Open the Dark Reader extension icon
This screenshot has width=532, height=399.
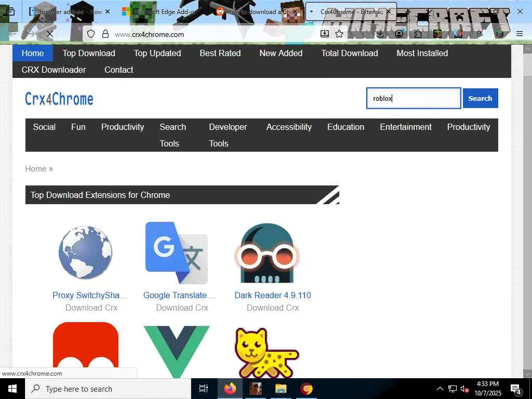pyautogui.click(x=267, y=253)
